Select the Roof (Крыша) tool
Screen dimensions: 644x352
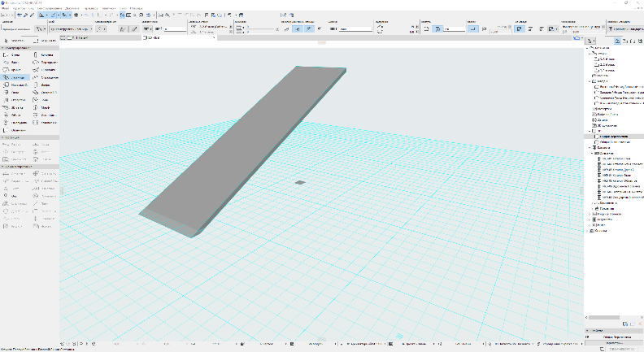tap(15, 70)
